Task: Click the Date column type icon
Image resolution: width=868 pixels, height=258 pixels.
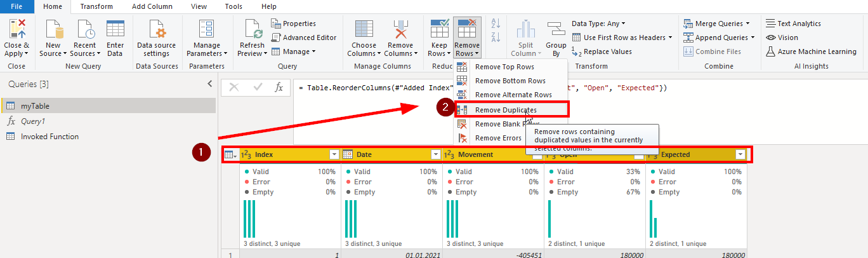Action: [348, 154]
